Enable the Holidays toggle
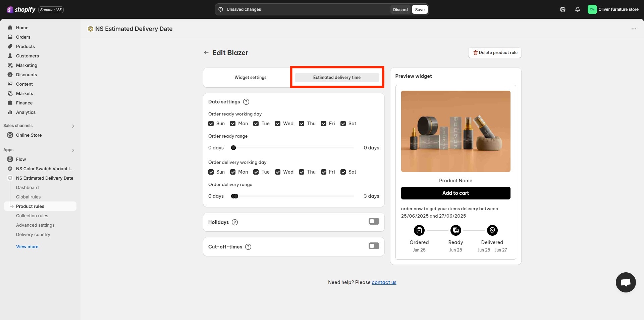Screen dimensions: 644x320 (374, 221)
